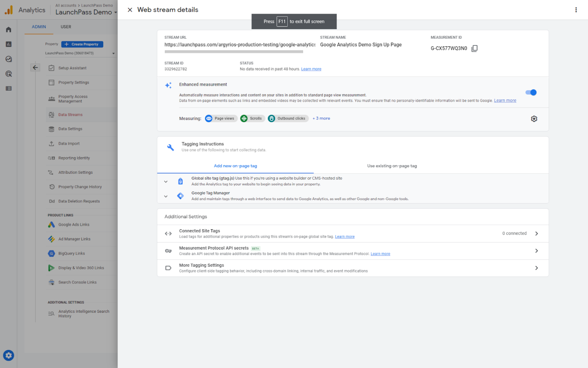
Task: Open the bottom-left settings gear
Action: click(8, 355)
